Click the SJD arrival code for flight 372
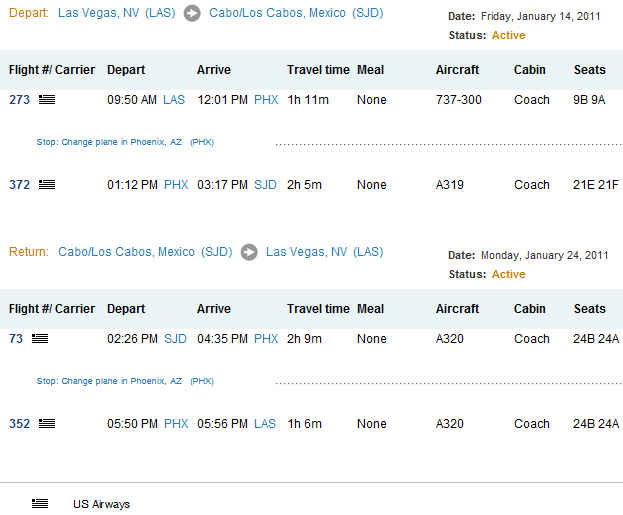 (265, 185)
